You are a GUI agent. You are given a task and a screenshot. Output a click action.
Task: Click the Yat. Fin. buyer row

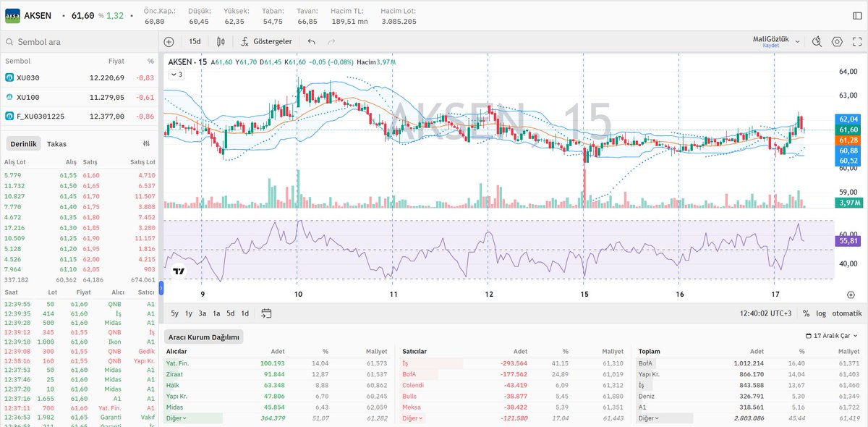(x=278, y=363)
